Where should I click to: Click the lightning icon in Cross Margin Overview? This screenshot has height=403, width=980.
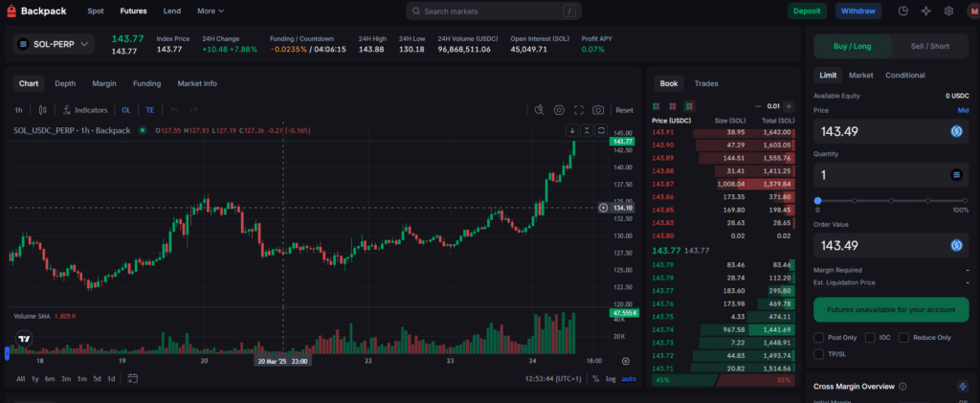click(x=963, y=387)
